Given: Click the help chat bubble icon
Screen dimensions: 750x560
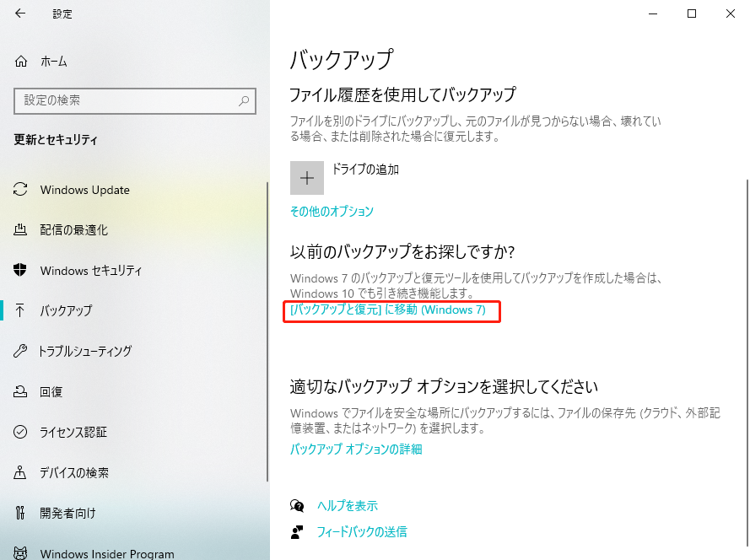Looking at the screenshot, I should [297, 505].
